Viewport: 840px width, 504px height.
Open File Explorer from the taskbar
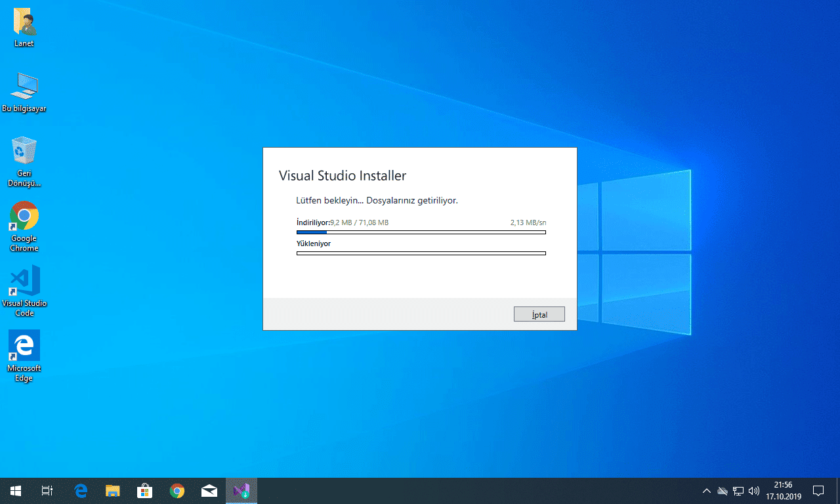click(113, 491)
